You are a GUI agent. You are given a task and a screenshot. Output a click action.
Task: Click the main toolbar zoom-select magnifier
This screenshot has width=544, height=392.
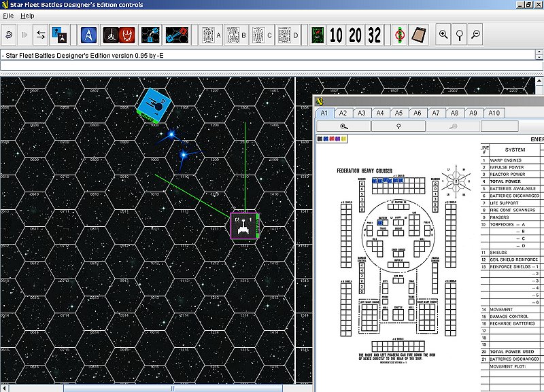pyautogui.click(x=460, y=35)
